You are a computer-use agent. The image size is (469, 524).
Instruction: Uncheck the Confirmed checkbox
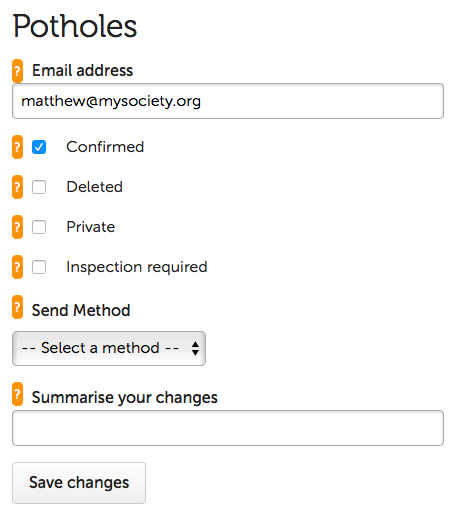tap(39, 147)
